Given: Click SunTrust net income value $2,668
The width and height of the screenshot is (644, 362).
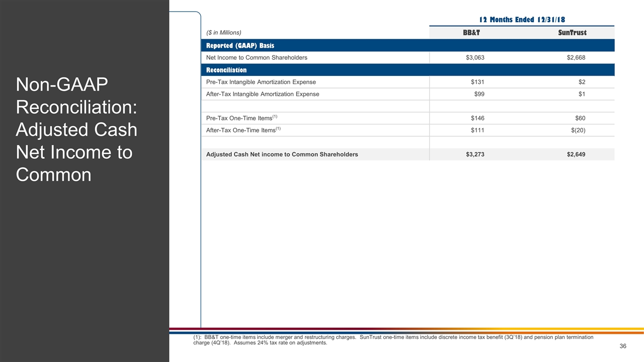Looking at the screenshot, I should coord(576,58).
